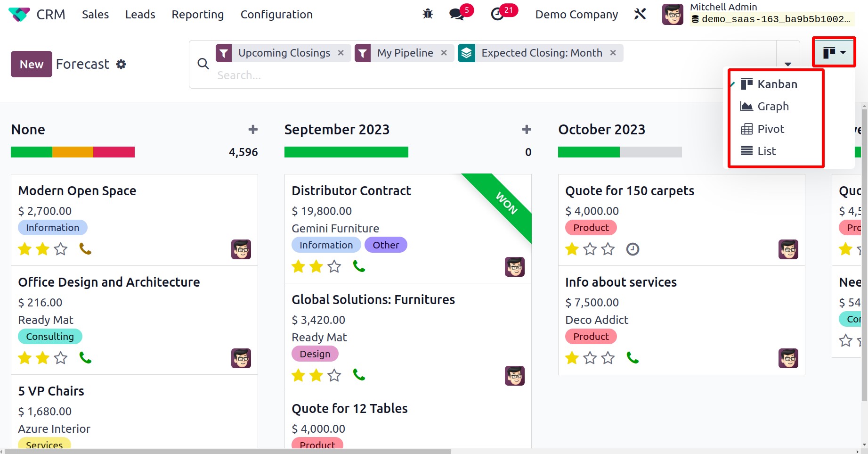Click phone icon on Modern Open Space

point(85,248)
